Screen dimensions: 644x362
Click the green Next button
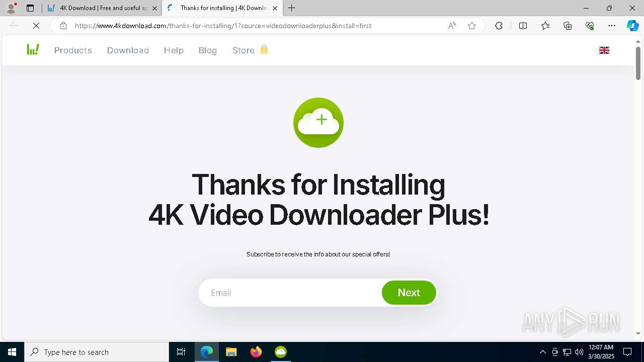(409, 293)
